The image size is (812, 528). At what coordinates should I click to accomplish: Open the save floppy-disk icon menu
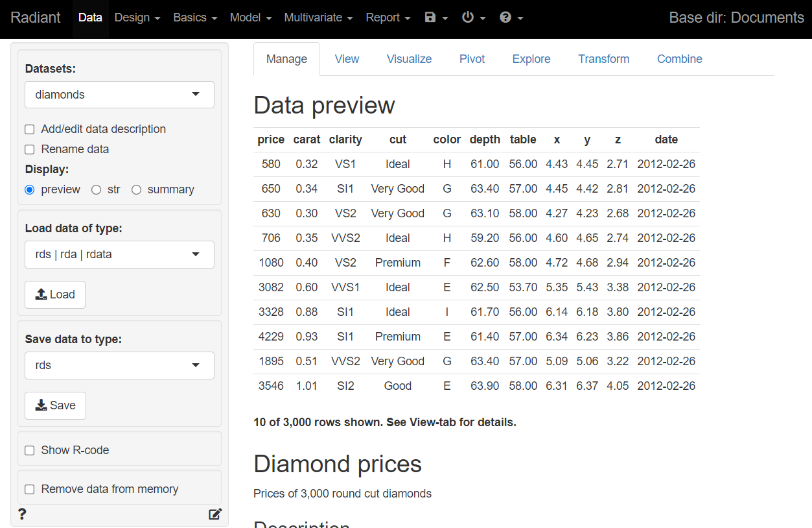(x=435, y=18)
